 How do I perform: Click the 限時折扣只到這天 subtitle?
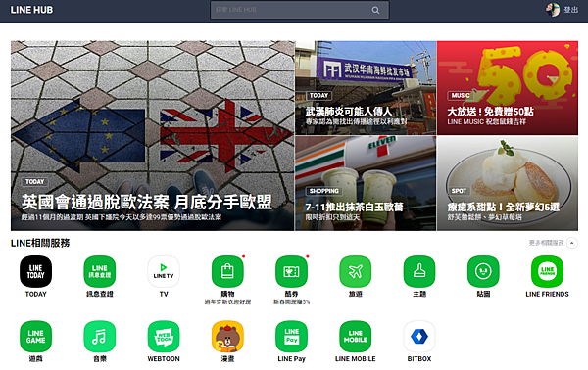tap(332, 217)
